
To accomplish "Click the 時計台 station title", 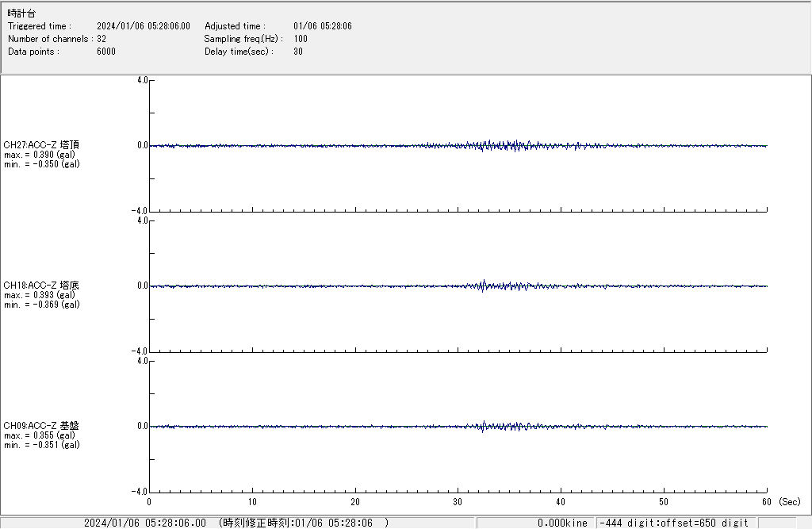I will 21,13.
